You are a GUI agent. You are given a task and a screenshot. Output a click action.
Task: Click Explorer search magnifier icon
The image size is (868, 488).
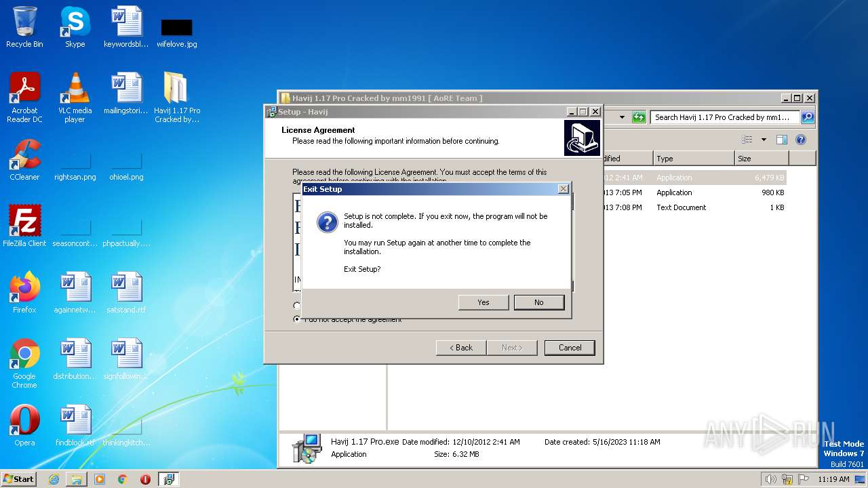click(807, 117)
